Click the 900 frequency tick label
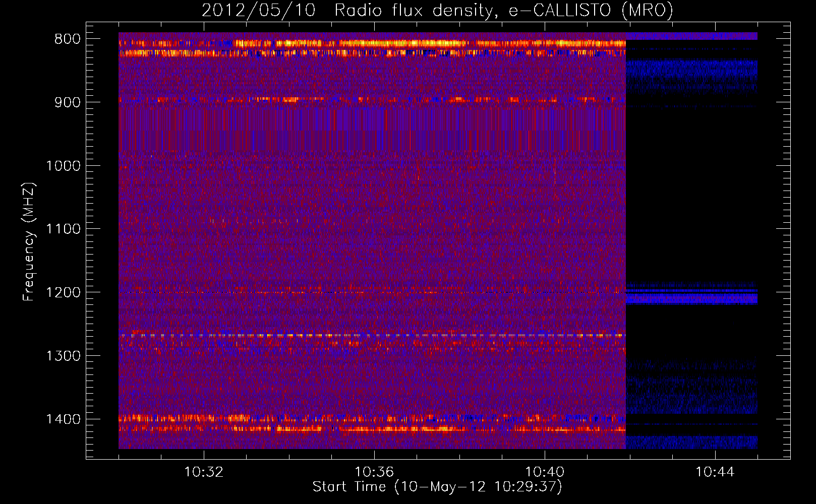 coord(68,103)
